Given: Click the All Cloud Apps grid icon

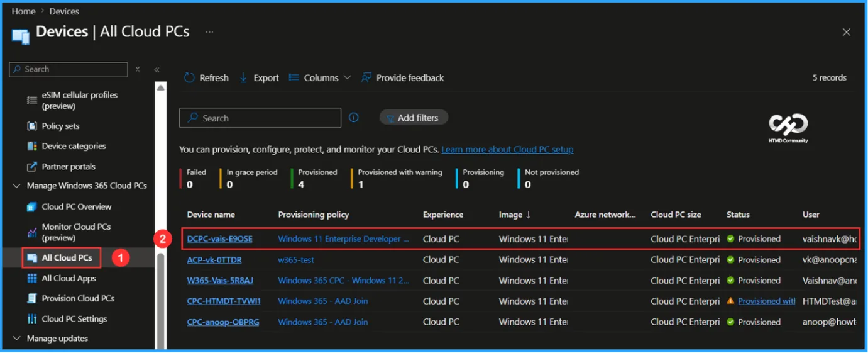Looking at the screenshot, I should pos(31,278).
